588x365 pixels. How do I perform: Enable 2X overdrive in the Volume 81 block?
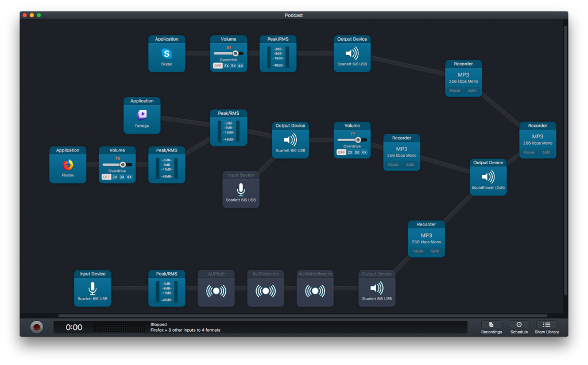226,66
